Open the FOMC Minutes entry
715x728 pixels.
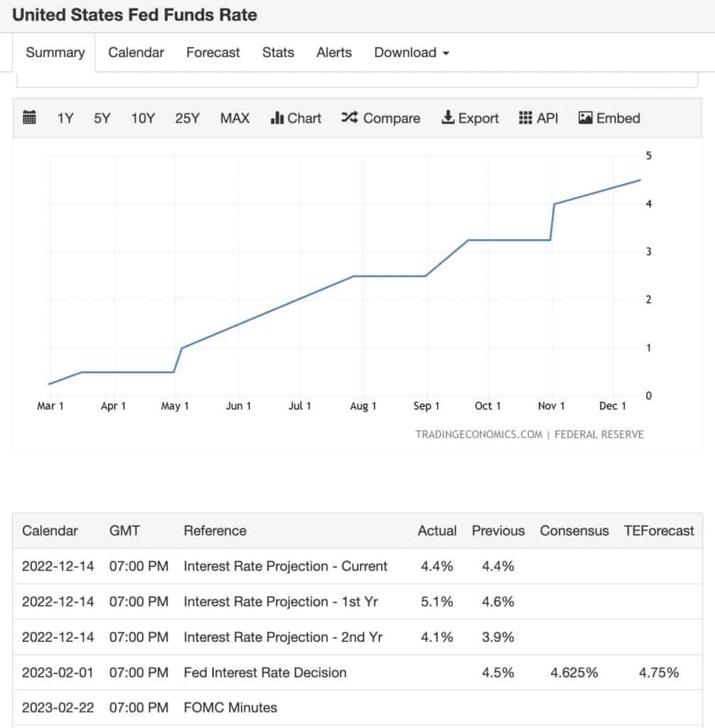pos(230,707)
